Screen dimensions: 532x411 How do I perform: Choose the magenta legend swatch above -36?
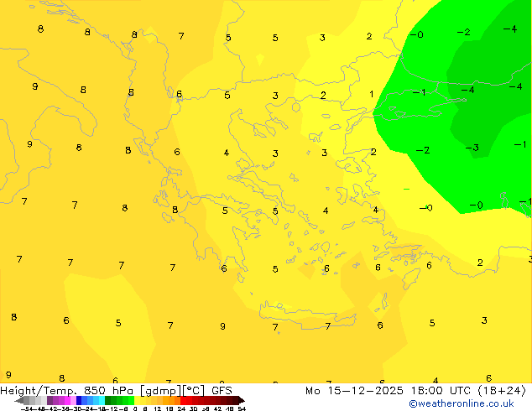(x=67, y=400)
